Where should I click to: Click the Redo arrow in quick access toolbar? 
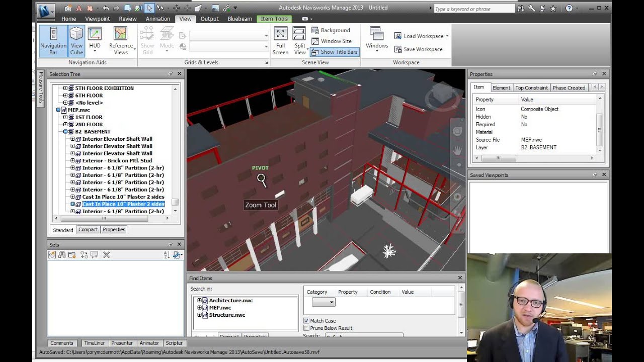(116, 8)
